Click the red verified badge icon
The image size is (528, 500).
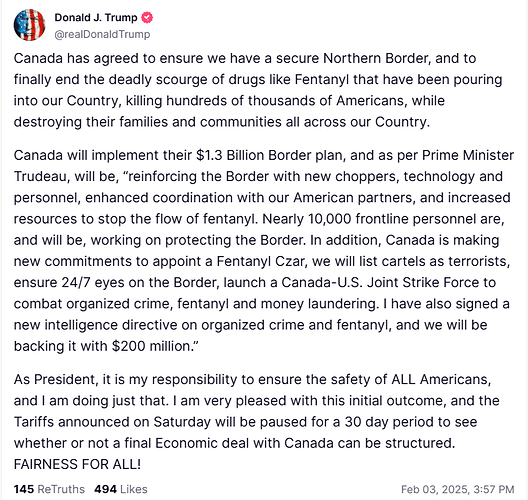(x=147, y=18)
